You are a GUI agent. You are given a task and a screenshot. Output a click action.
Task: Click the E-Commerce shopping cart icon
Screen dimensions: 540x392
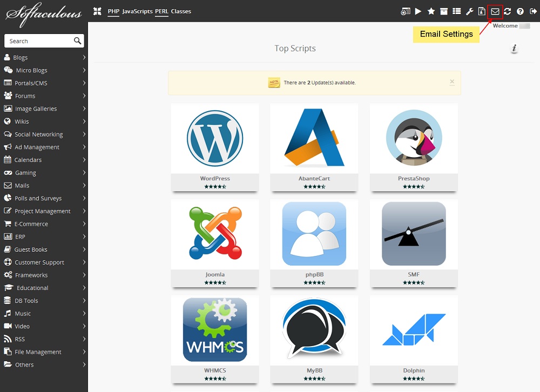click(x=8, y=224)
